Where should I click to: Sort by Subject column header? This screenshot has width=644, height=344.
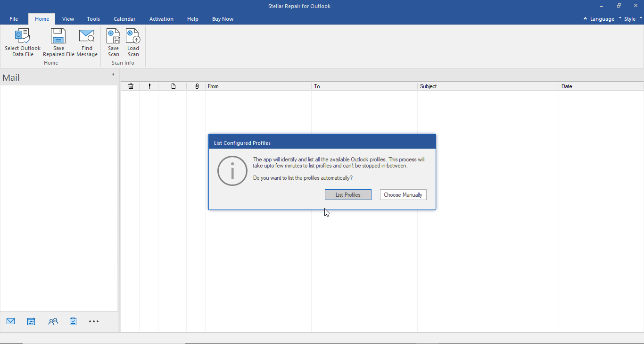point(487,86)
